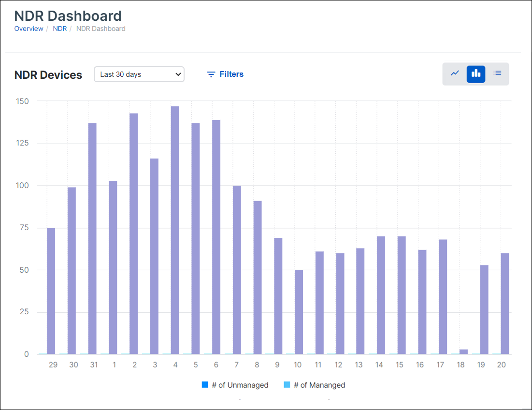Open the Last 30 days dropdown
The height and width of the screenshot is (410, 532).
click(139, 74)
